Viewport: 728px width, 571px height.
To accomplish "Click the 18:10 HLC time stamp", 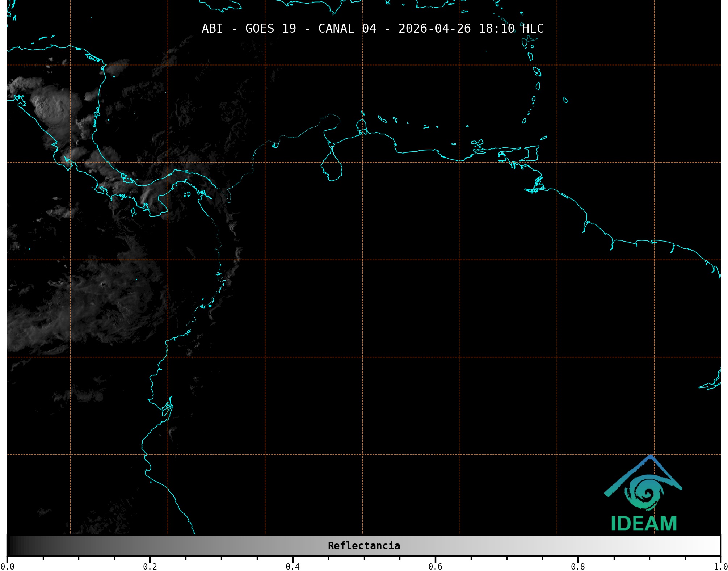I will 511,29.
